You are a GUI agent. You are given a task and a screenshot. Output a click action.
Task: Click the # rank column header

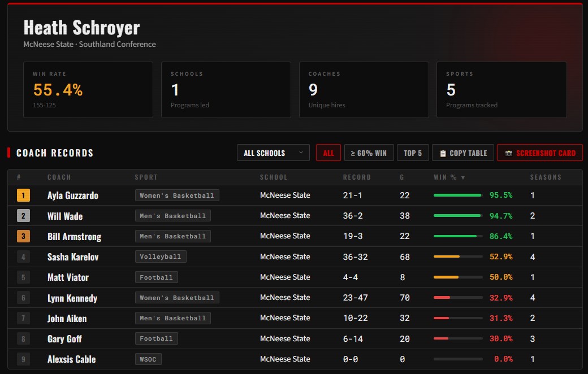pyautogui.click(x=19, y=177)
